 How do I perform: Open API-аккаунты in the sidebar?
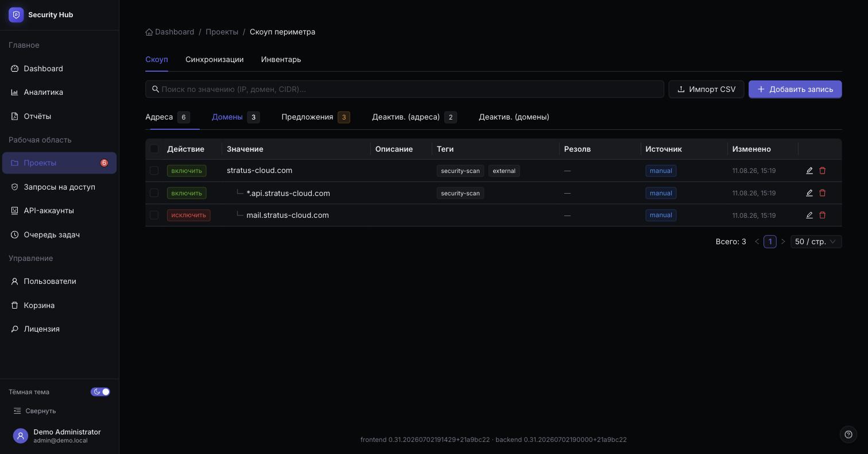pyautogui.click(x=59, y=210)
